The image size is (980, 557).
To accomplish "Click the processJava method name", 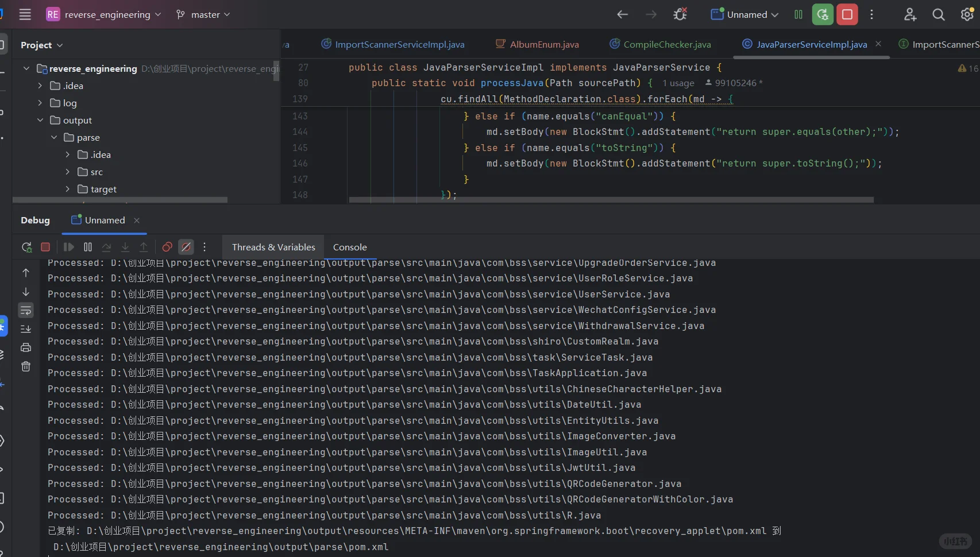I will (x=512, y=83).
